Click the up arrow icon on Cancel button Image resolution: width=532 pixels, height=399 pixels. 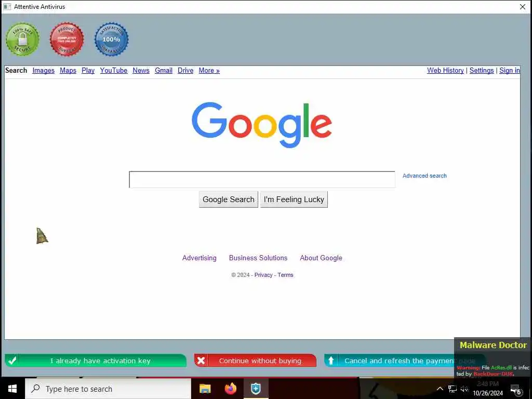(331, 361)
